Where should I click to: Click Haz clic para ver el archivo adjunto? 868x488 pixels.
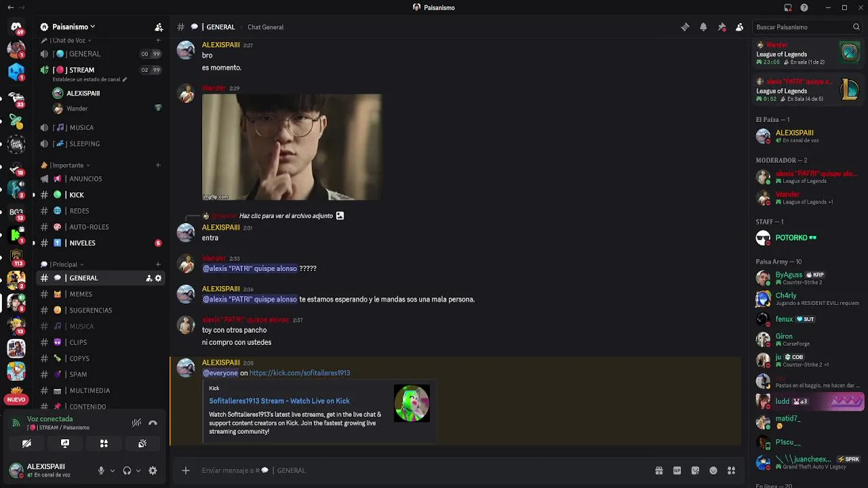(286, 216)
